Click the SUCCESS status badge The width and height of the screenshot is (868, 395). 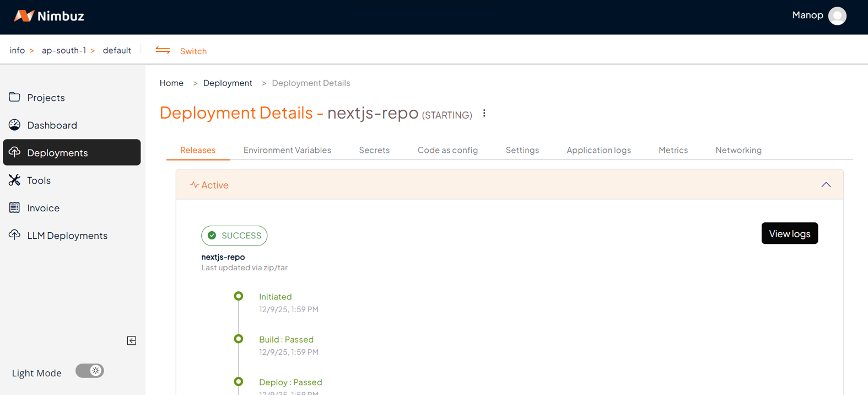(234, 236)
